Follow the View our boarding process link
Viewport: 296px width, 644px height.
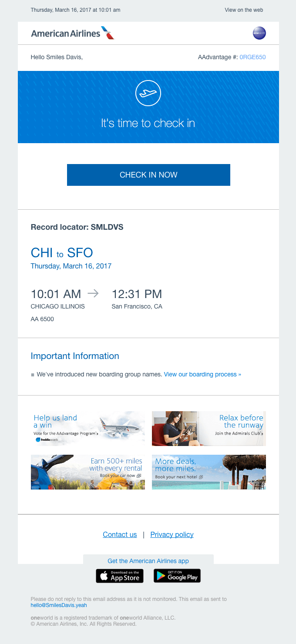[202, 374]
